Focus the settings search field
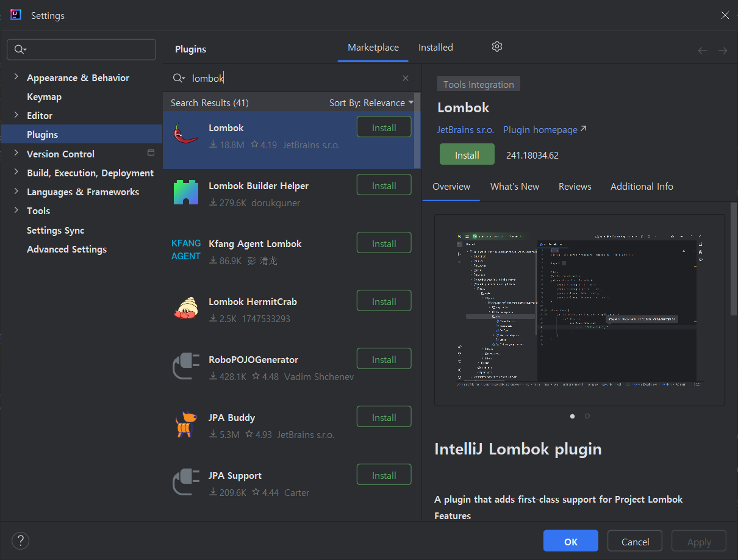The width and height of the screenshot is (738, 560). pyautogui.click(x=81, y=50)
